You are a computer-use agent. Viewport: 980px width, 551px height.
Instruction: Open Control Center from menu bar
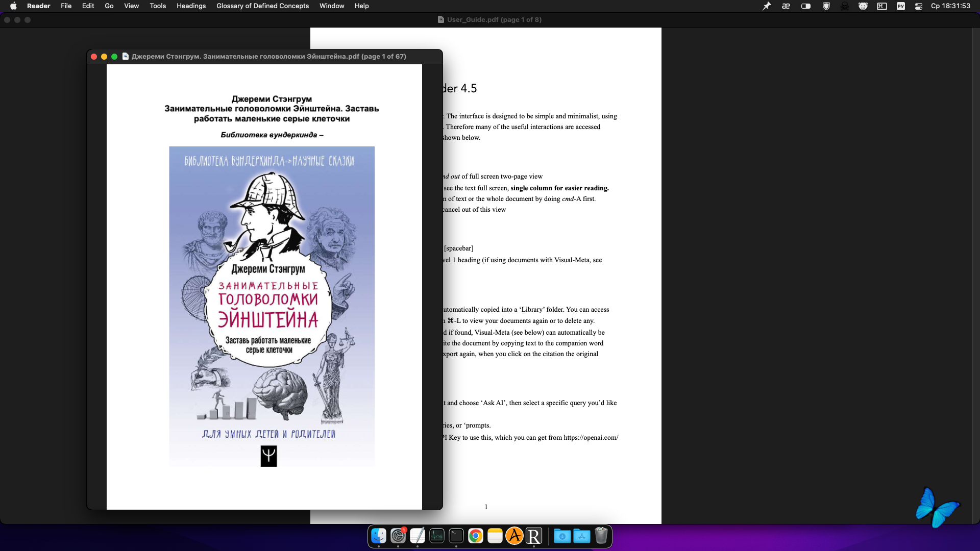pyautogui.click(x=919, y=6)
